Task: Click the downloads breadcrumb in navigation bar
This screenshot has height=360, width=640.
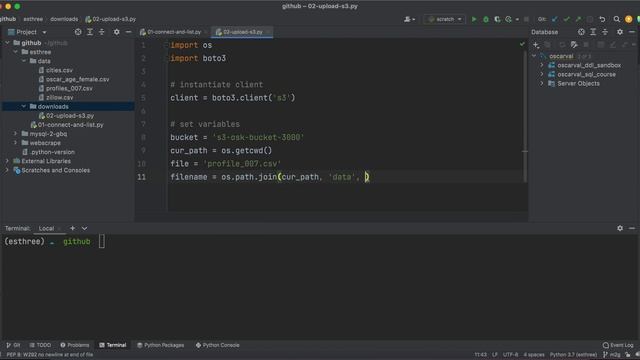Action: (64, 19)
